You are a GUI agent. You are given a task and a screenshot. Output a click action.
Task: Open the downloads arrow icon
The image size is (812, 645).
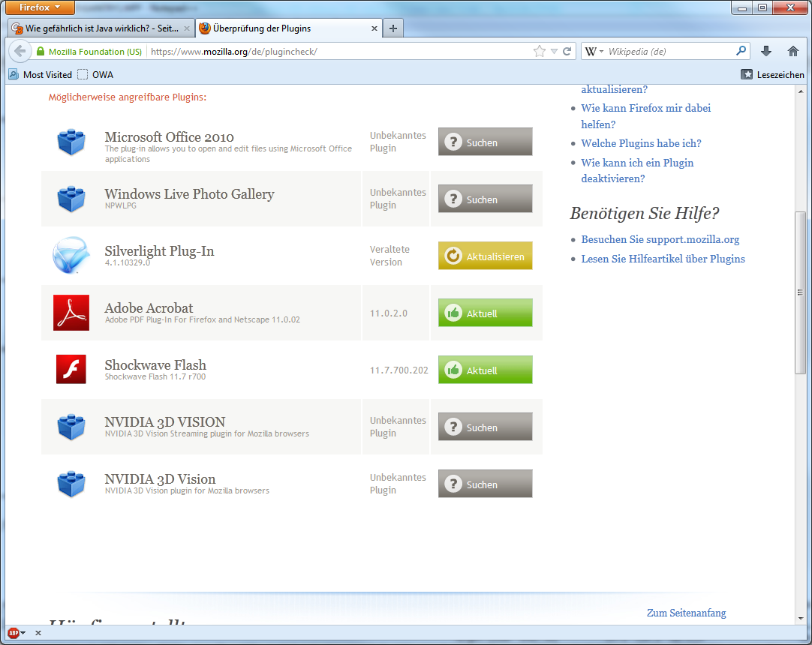(x=766, y=51)
